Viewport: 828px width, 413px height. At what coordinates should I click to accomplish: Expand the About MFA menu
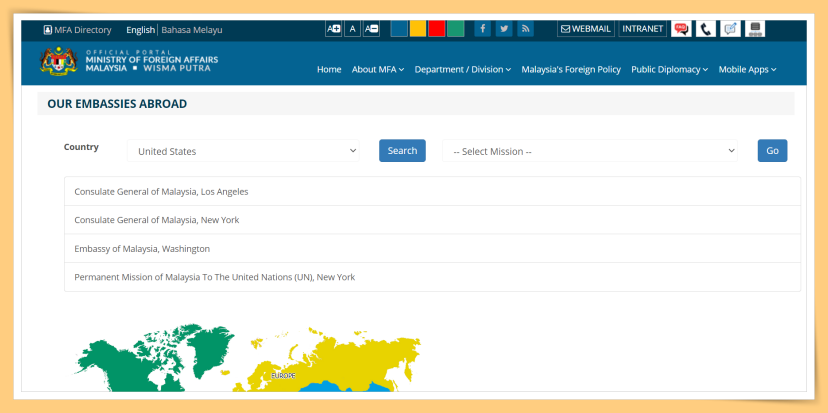[x=378, y=69]
